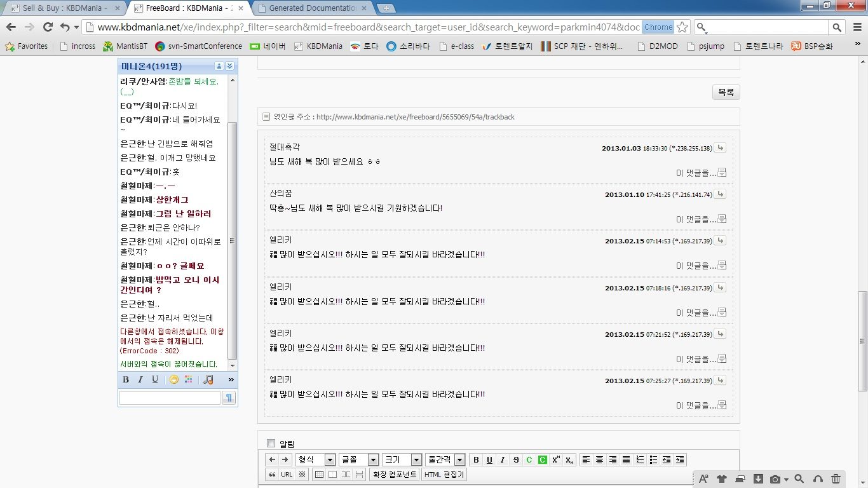Click the trash icon in floating toolbar
This screenshot has height=488, width=868.
click(836, 479)
